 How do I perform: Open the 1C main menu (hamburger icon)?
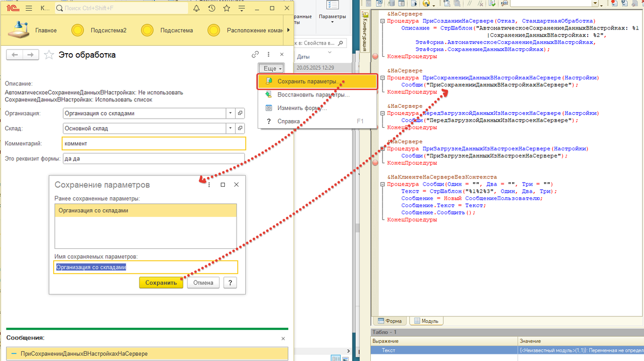coord(28,9)
